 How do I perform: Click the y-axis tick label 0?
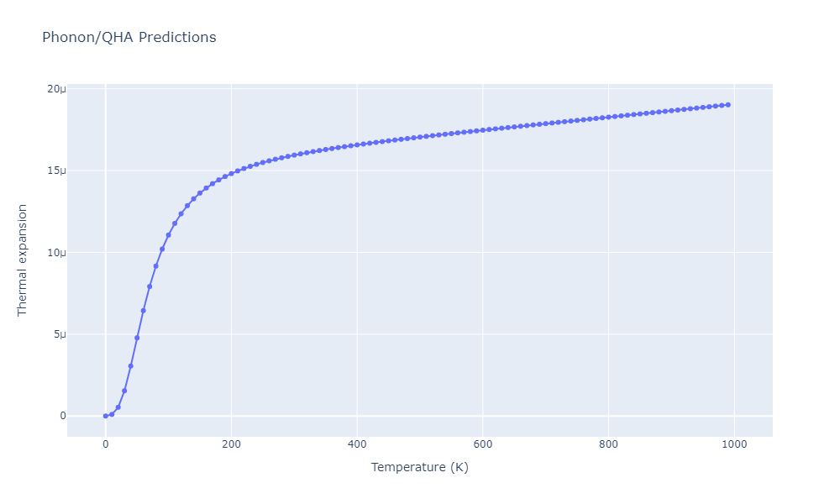61,416
